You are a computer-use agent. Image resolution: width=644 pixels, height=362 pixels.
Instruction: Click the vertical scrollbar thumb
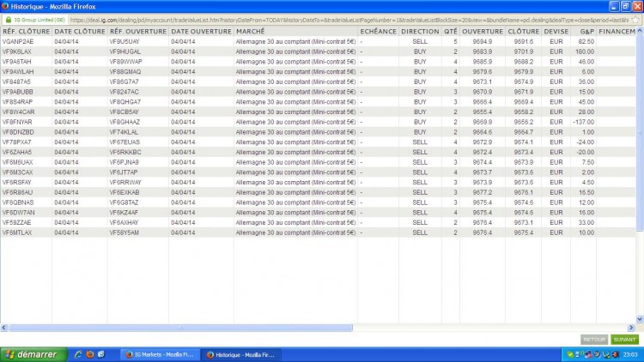pos(640,133)
